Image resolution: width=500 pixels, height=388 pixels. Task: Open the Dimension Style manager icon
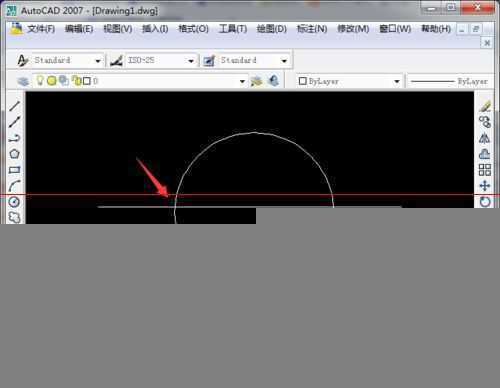pyautogui.click(x=116, y=61)
